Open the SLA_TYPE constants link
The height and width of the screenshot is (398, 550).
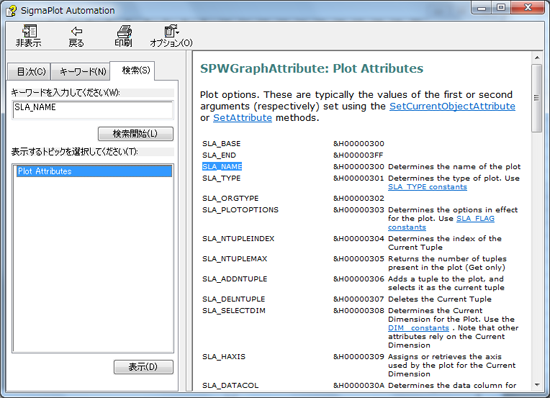click(427, 187)
